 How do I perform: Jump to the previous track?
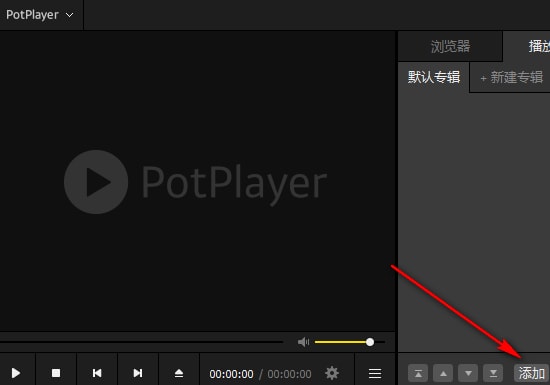pyautogui.click(x=97, y=373)
